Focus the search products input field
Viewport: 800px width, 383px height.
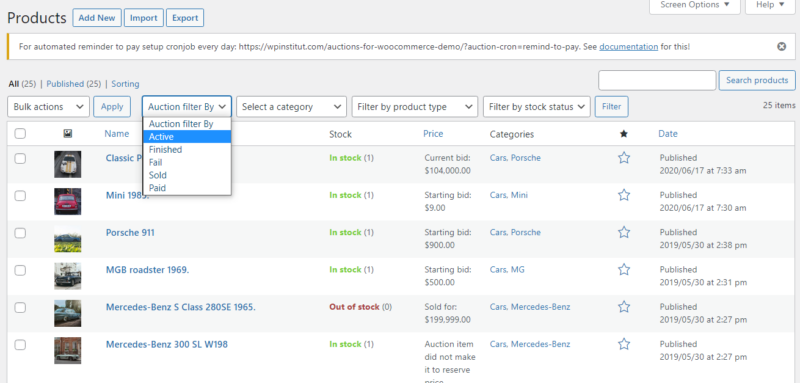(657, 80)
